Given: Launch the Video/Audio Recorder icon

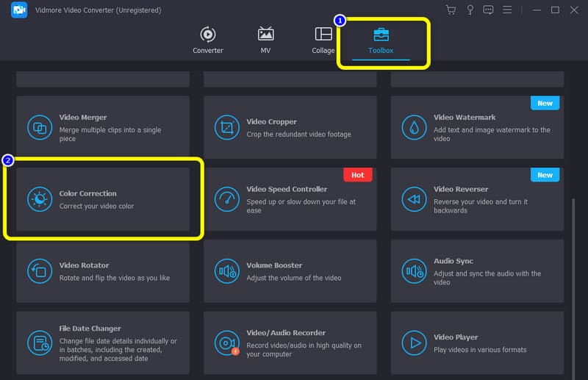Looking at the screenshot, I should [x=226, y=343].
